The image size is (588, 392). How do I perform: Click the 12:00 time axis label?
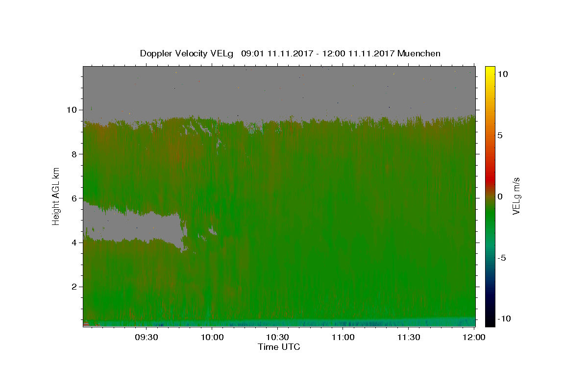474,338
